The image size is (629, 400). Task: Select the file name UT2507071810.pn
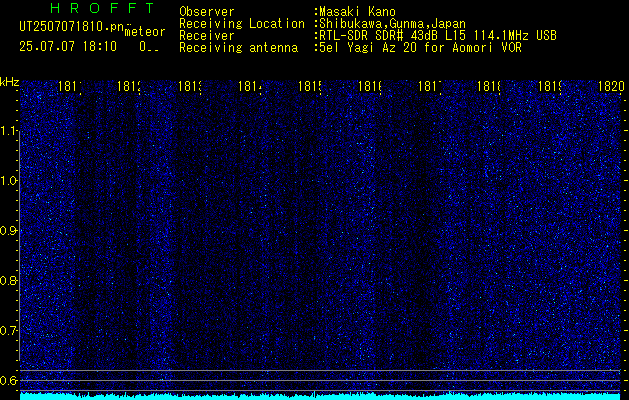tap(72, 27)
